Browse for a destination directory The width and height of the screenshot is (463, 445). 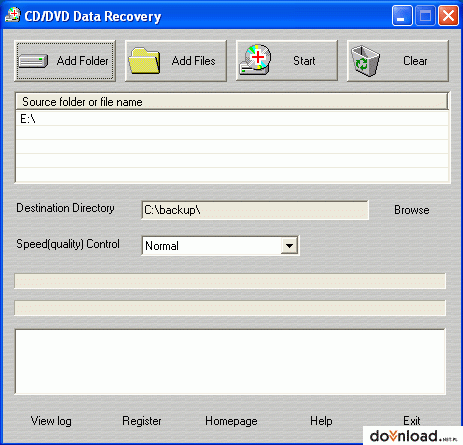pos(412,210)
